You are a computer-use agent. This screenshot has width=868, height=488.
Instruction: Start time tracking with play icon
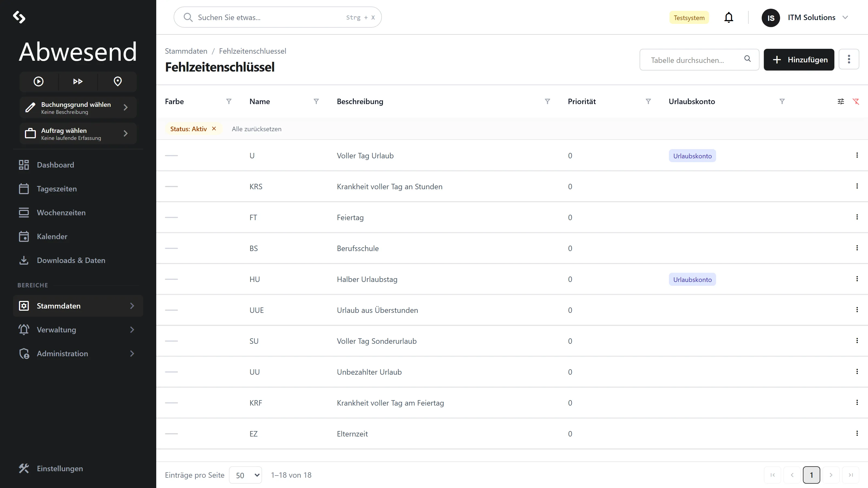39,82
